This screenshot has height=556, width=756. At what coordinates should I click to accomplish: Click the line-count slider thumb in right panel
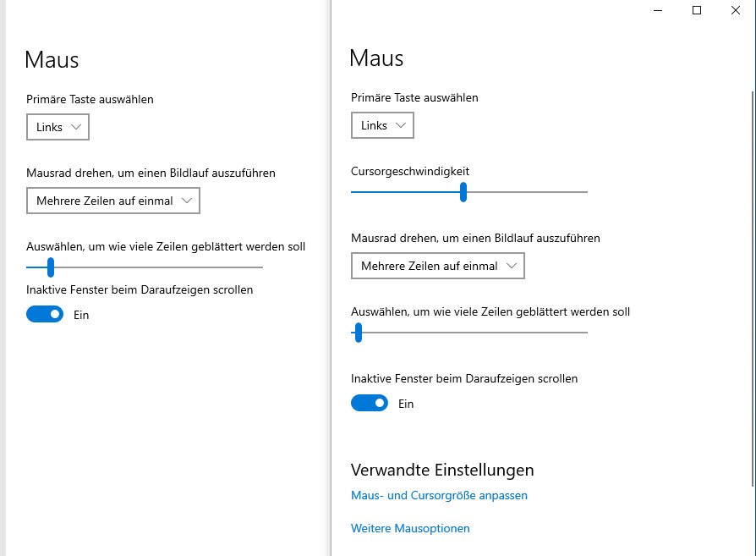pos(359,333)
